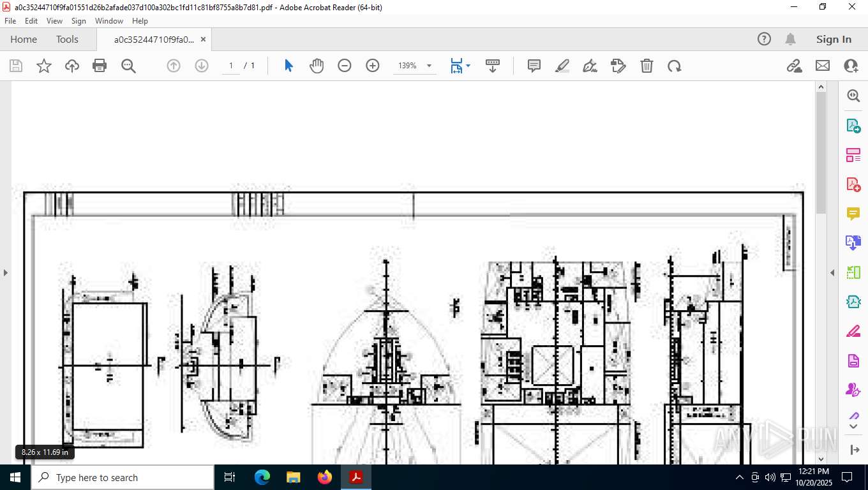
Task: Edit the current page number field
Action: tap(231, 66)
